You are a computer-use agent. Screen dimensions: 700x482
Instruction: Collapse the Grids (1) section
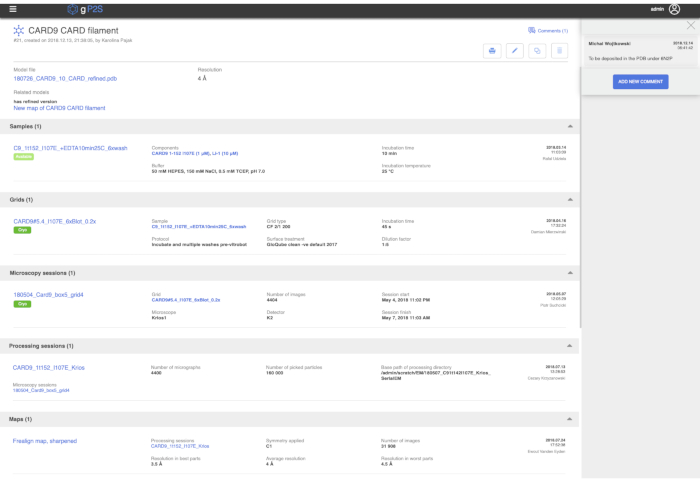(570, 199)
